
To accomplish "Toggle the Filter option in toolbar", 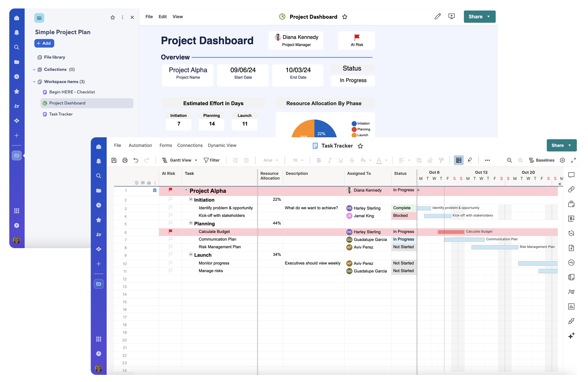I will 211,159.
